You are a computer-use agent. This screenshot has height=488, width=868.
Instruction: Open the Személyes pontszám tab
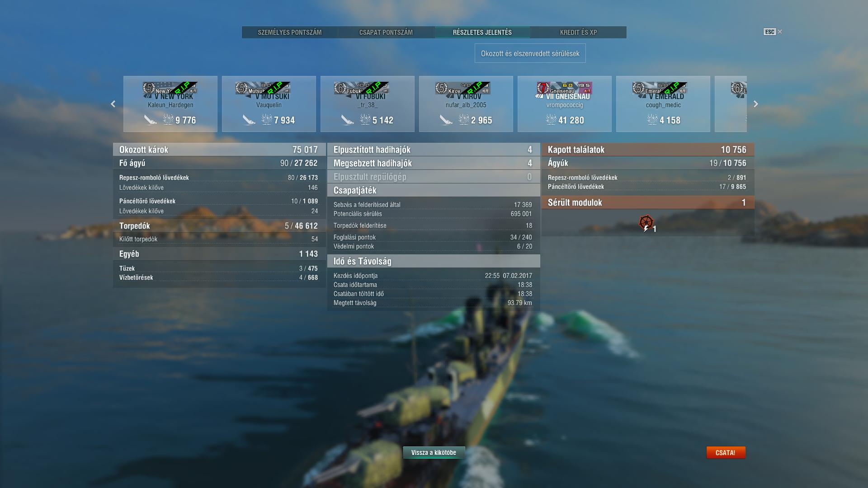(x=290, y=33)
